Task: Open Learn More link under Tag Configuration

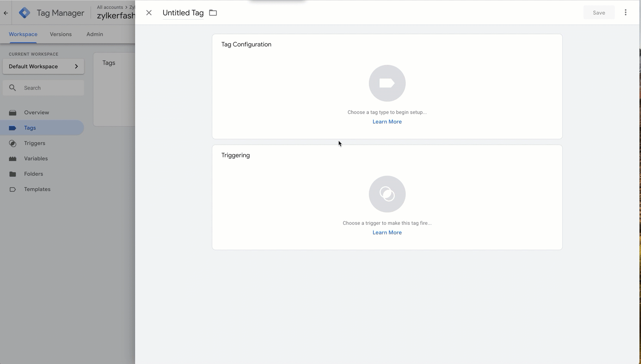Action: tap(387, 122)
